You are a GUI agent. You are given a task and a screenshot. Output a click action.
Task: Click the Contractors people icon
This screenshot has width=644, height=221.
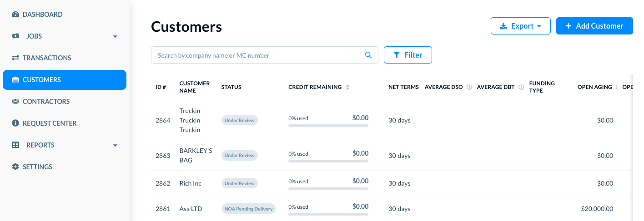[15, 102]
